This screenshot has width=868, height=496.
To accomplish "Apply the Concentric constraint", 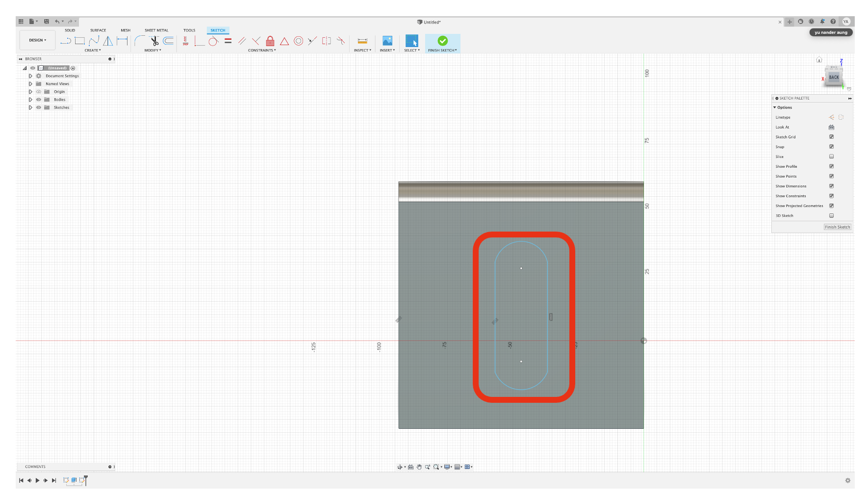I will (298, 41).
